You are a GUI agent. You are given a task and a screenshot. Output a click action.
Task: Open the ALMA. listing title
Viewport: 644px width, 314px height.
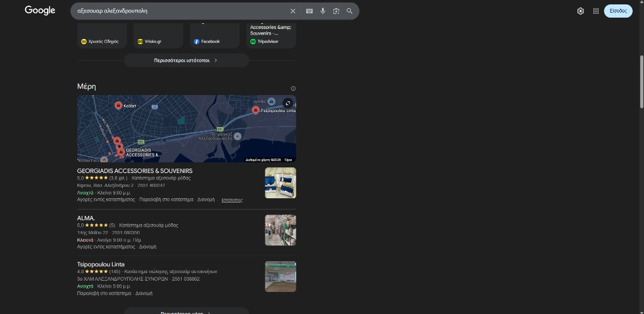[x=86, y=218]
